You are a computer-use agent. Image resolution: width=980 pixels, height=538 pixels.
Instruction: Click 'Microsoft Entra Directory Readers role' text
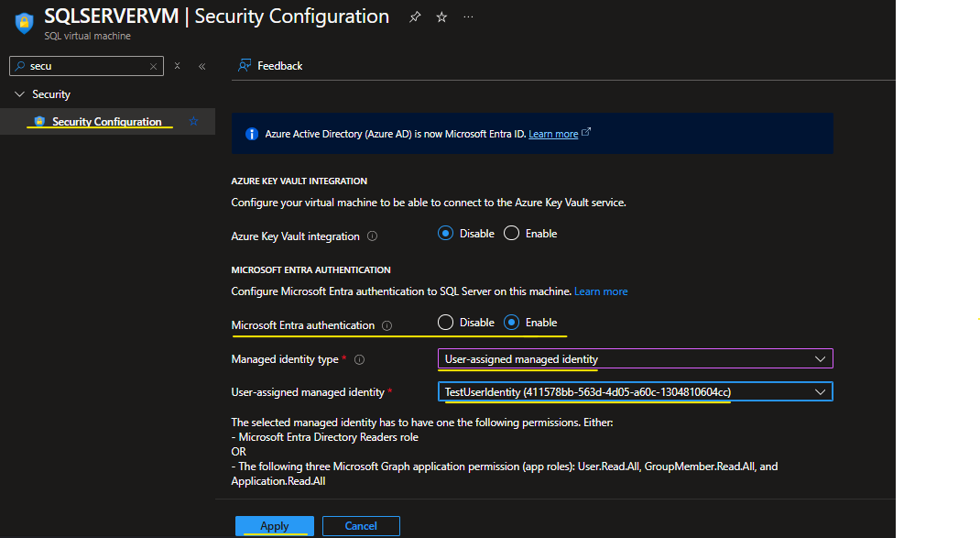(329, 437)
